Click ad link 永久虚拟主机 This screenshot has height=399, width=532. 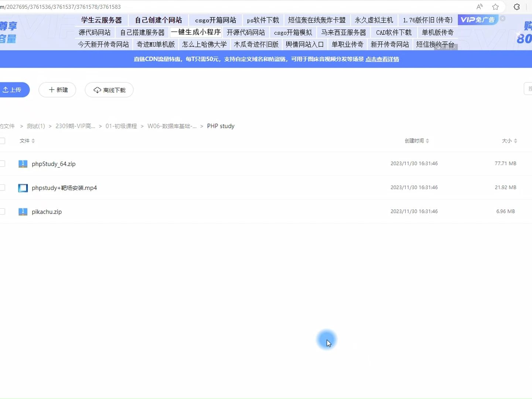[374, 20]
